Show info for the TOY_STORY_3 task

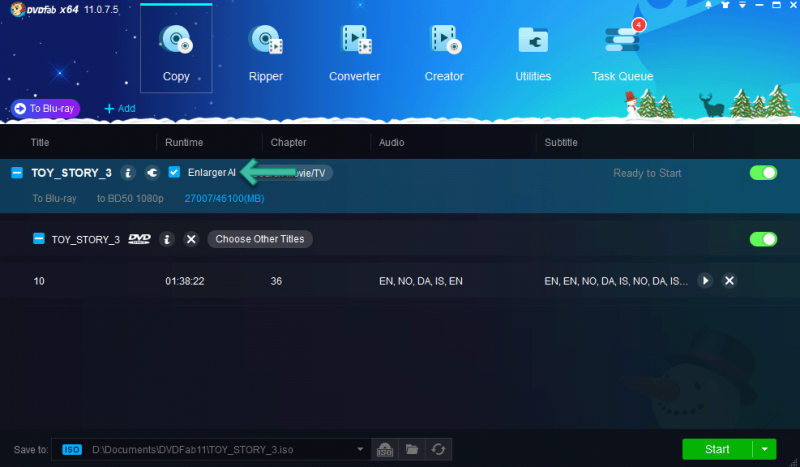(128, 173)
